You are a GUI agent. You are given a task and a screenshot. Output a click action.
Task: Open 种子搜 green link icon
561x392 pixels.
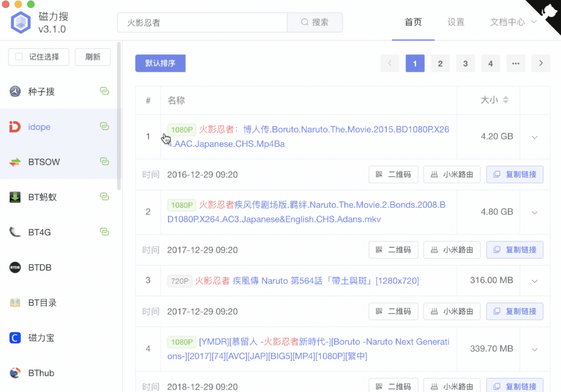pos(104,91)
